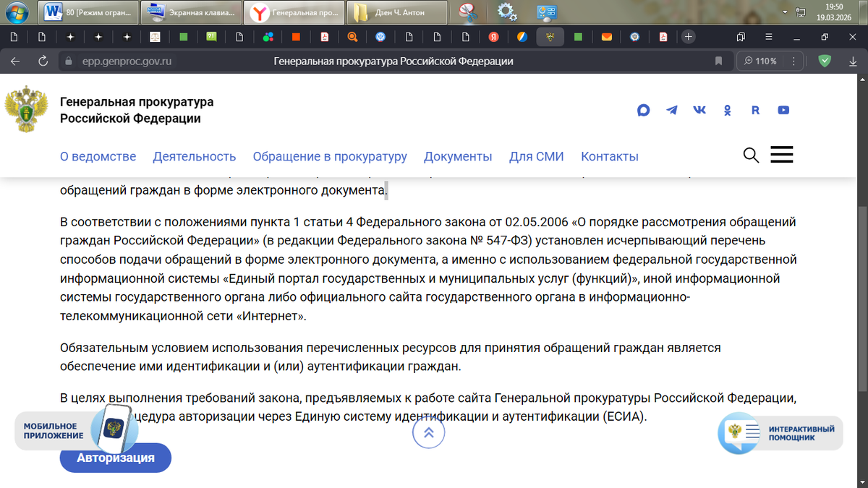This screenshot has height=488, width=868.
Task: Click the page title text in address bar
Action: pyautogui.click(x=393, y=61)
